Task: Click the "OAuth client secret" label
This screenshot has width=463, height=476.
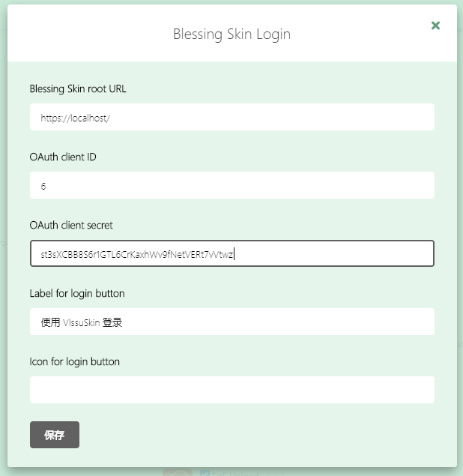Action: 71,225
